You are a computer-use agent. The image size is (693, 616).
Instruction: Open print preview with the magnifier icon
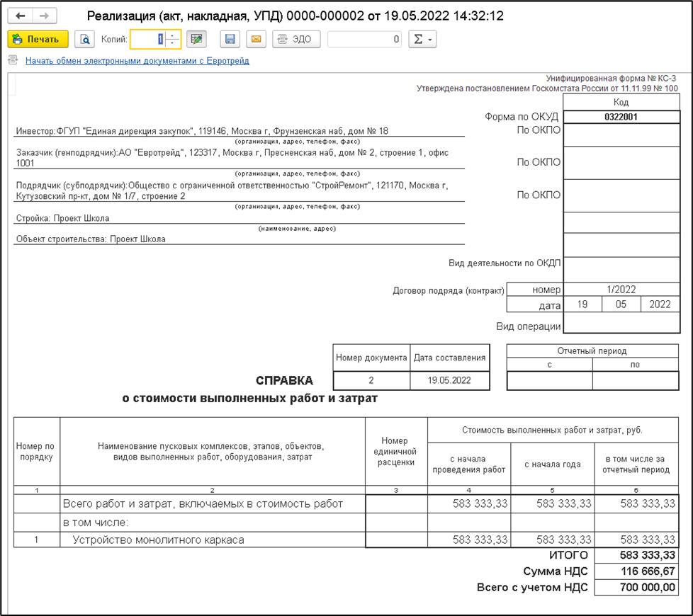[x=85, y=40]
